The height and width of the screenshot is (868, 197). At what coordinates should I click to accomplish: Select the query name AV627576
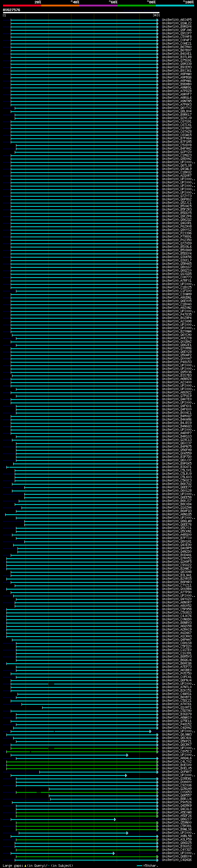coord(11,10)
